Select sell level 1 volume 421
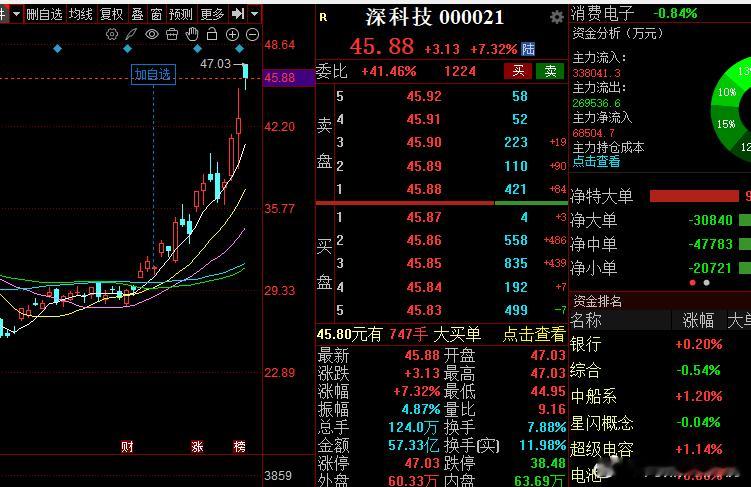This screenshot has height=487, width=751. click(516, 190)
